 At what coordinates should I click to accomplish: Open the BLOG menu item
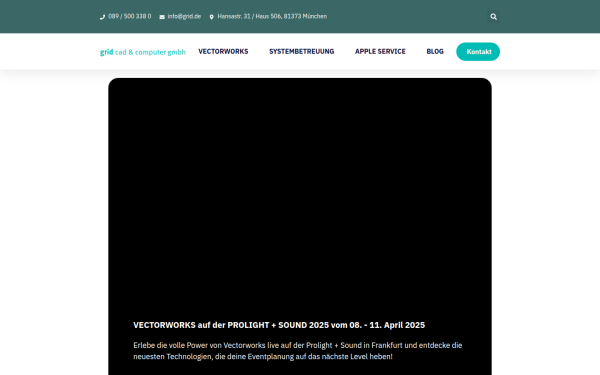tap(435, 51)
